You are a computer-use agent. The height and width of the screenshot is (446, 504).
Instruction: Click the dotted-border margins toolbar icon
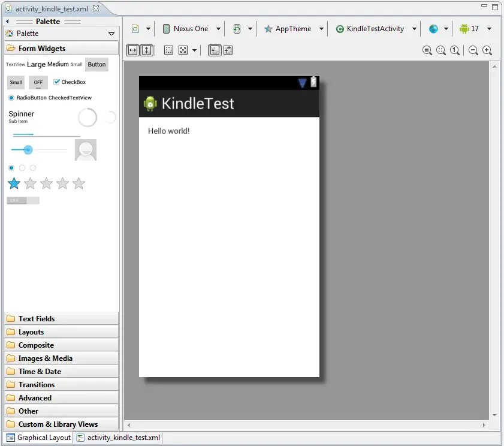[x=169, y=50]
